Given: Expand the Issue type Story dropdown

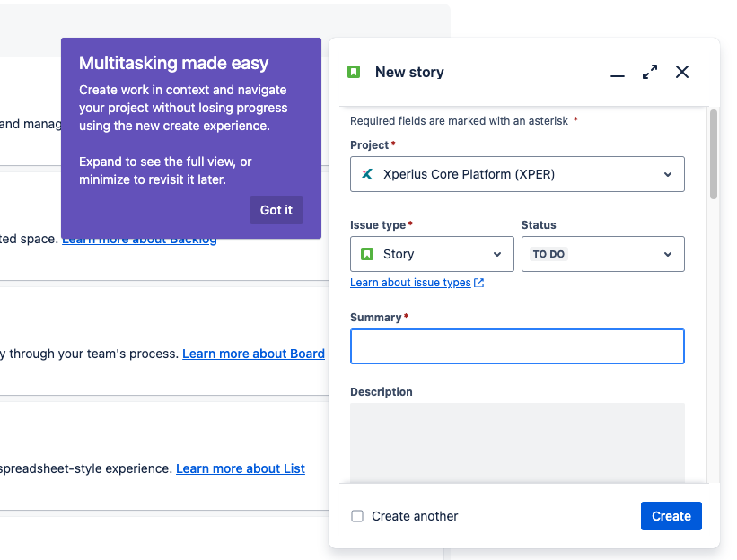Looking at the screenshot, I should pyautogui.click(x=432, y=254).
